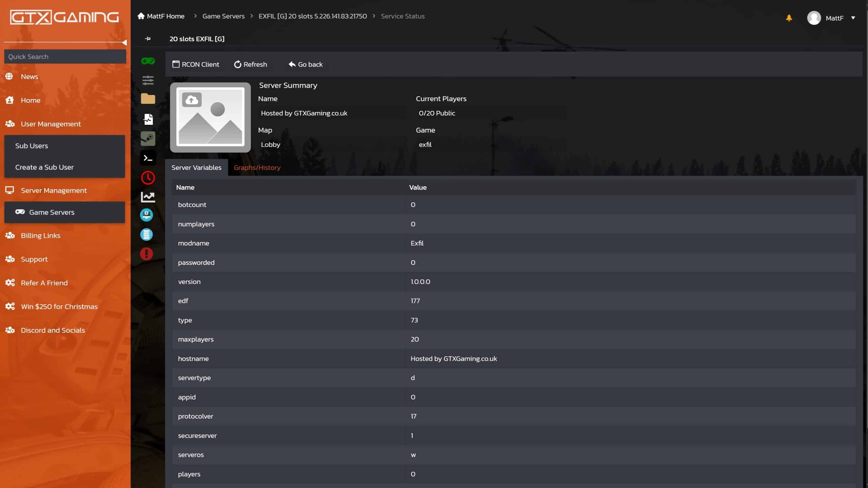This screenshot has height=488, width=868.
Task: Select the appid row
Action: [x=514, y=397]
